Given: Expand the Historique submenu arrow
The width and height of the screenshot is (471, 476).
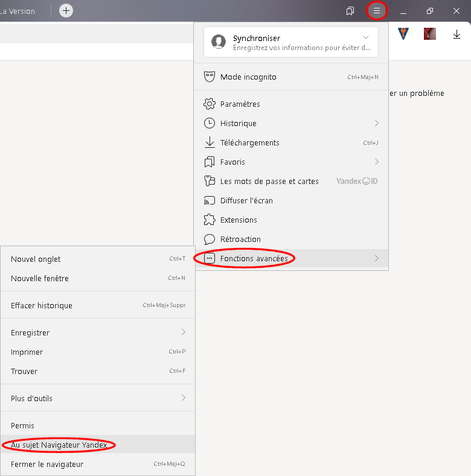Looking at the screenshot, I should tap(377, 123).
